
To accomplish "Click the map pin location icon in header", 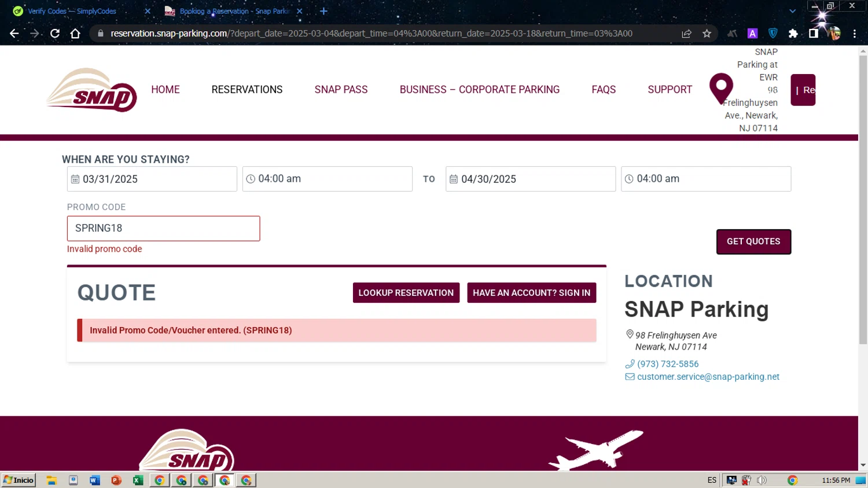I will point(721,89).
